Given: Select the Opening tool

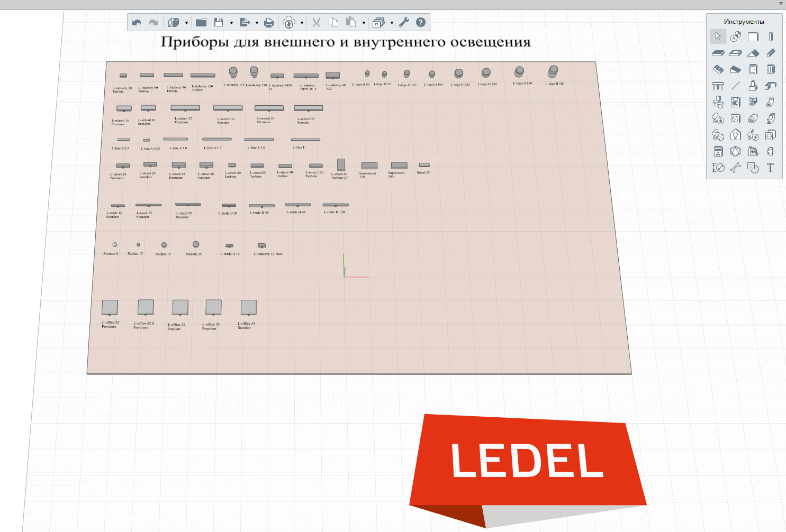Looking at the screenshot, I should tap(736, 53).
